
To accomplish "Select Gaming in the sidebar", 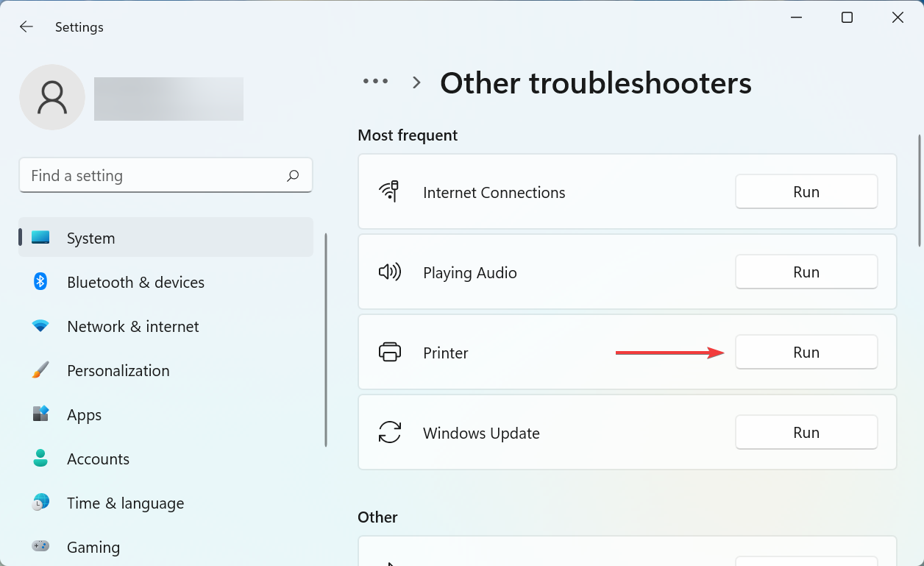I will click(166, 547).
